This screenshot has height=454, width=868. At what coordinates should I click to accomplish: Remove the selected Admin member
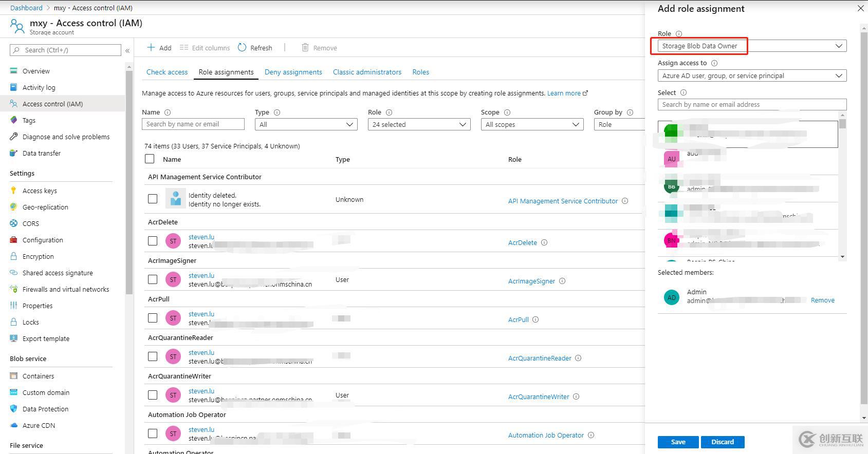[822, 300]
